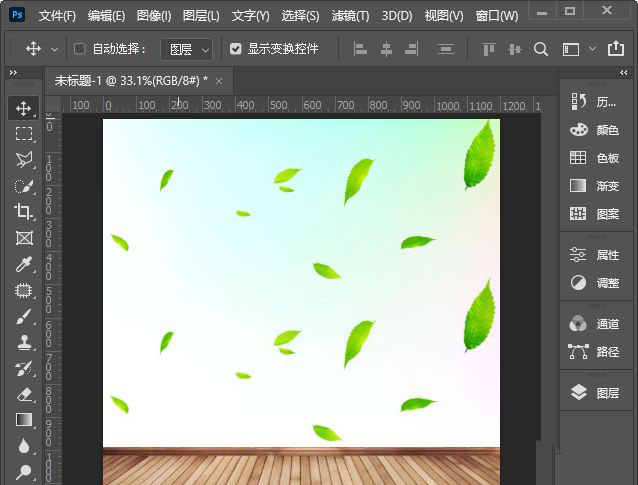Click the search magnifier in options bar
The height and width of the screenshot is (485, 638).
pyautogui.click(x=541, y=49)
